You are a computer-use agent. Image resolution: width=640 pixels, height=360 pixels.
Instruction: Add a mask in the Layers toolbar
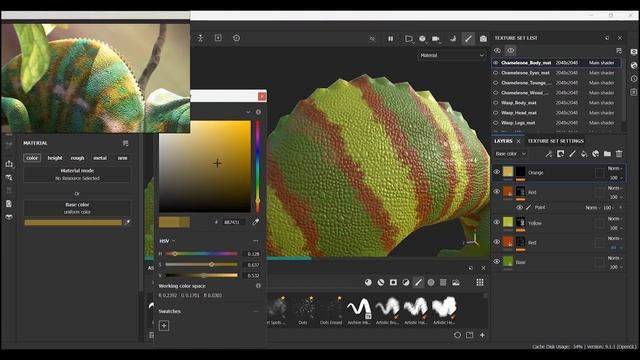click(560, 154)
